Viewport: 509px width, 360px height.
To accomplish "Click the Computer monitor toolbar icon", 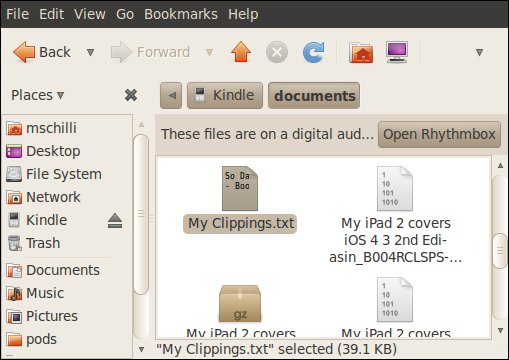I will pyautogui.click(x=397, y=52).
